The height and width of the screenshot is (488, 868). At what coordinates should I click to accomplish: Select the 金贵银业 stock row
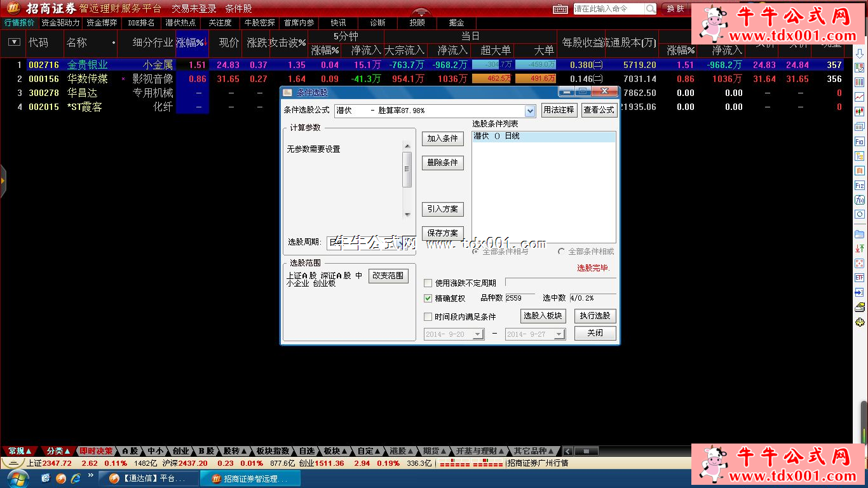click(x=426, y=65)
